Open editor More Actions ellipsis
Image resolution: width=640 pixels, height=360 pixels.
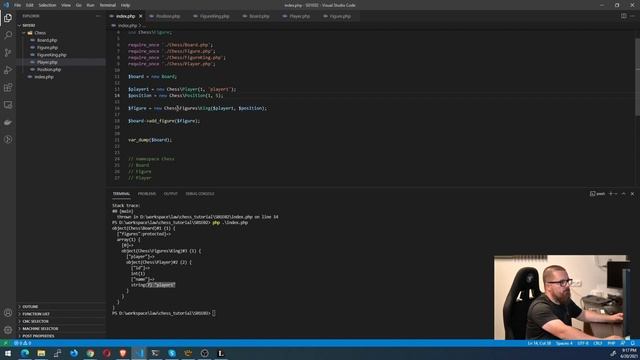click(632, 16)
